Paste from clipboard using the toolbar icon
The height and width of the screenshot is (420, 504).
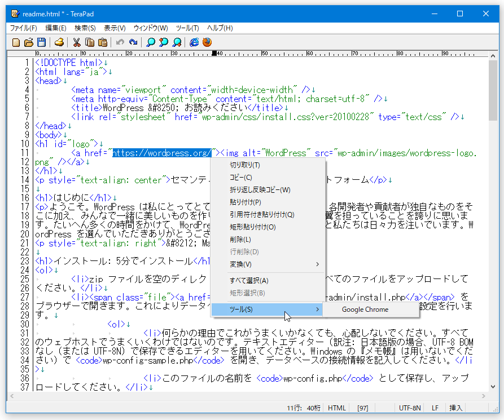point(103,42)
